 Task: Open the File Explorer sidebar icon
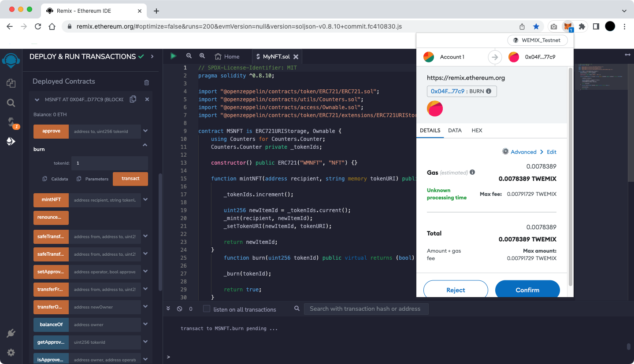point(11,83)
